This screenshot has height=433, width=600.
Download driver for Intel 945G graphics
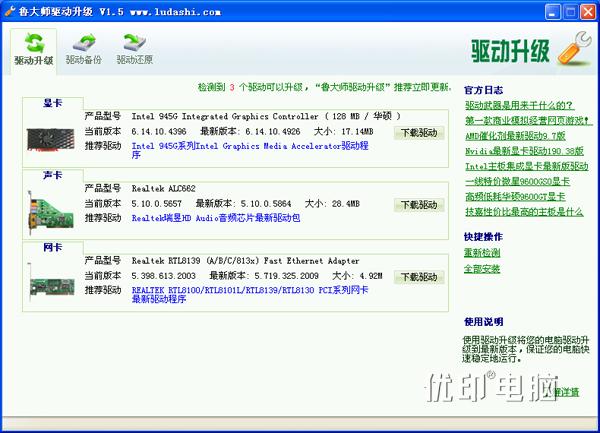(x=419, y=133)
